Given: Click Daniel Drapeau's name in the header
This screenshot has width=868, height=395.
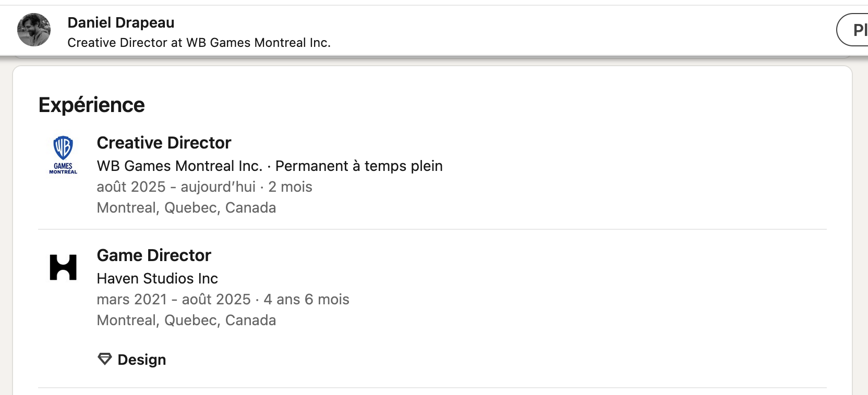Looking at the screenshot, I should point(120,22).
